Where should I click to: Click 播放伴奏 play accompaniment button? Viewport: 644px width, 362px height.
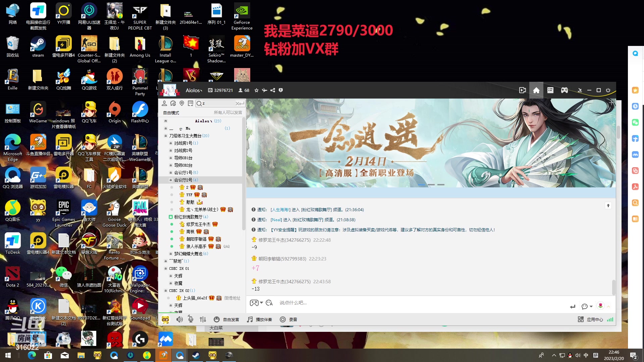click(x=260, y=319)
